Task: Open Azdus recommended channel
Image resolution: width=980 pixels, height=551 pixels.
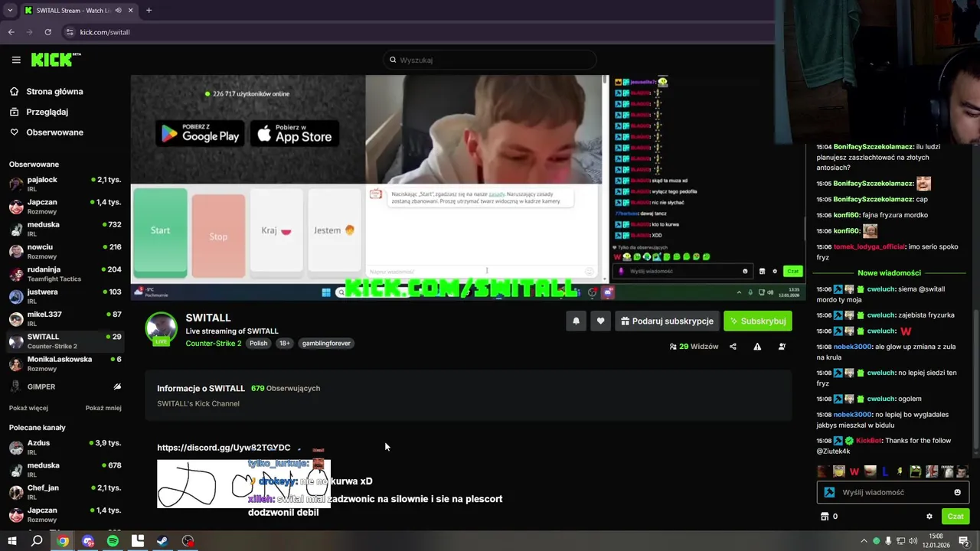Action: click(65, 447)
